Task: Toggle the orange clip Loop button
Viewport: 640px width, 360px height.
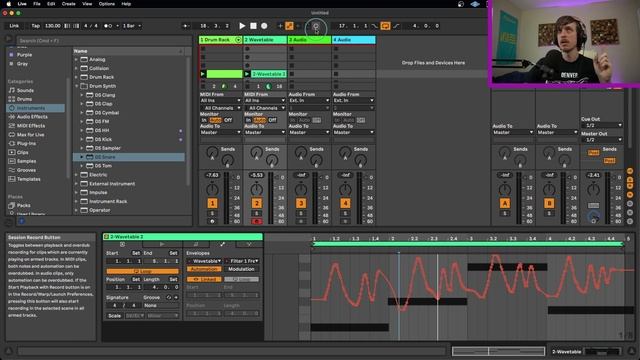Action: point(142,271)
